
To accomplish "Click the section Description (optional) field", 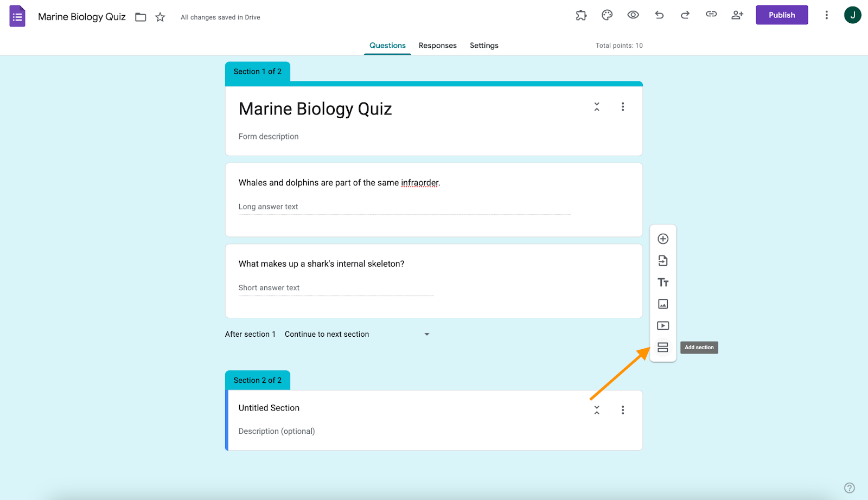I will (277, 431).
